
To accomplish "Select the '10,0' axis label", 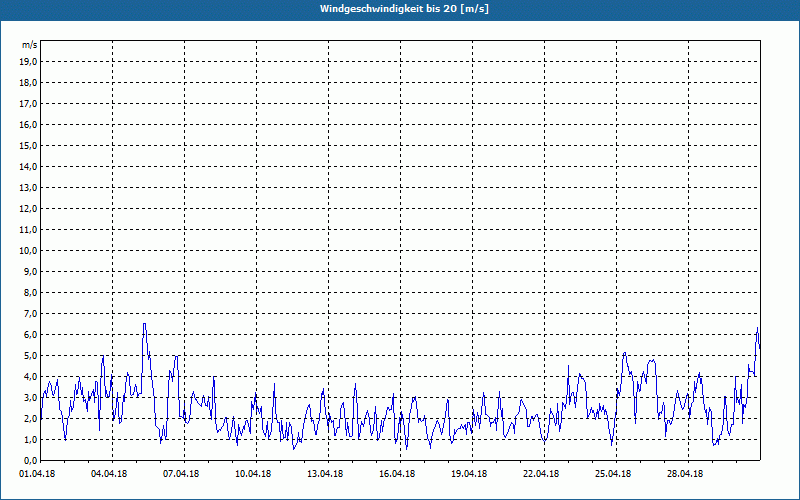I will click(x=29, y=251).
